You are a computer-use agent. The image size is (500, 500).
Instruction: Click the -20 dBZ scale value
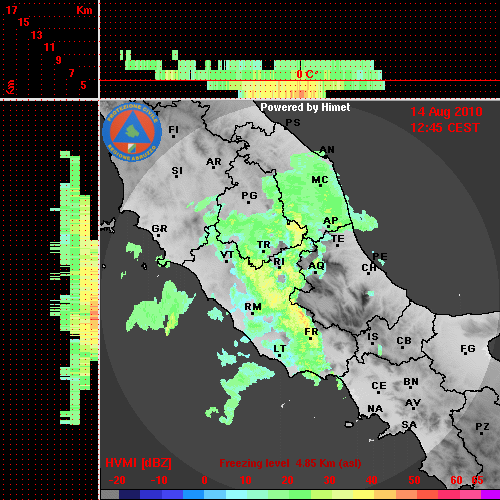tap(117, 480)
